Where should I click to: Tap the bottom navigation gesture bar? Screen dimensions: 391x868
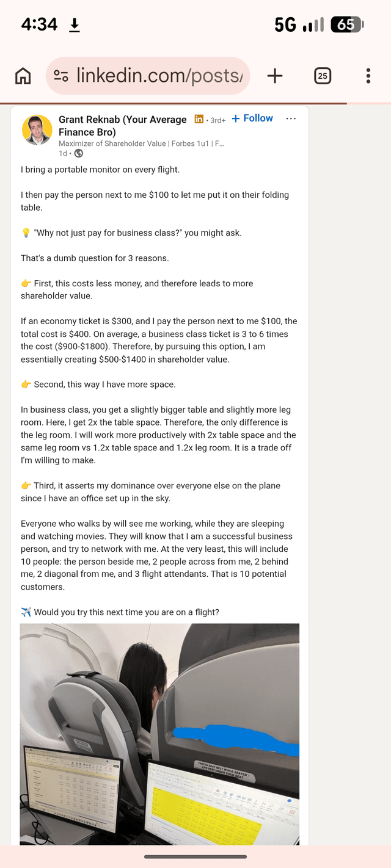click(195, 857)
